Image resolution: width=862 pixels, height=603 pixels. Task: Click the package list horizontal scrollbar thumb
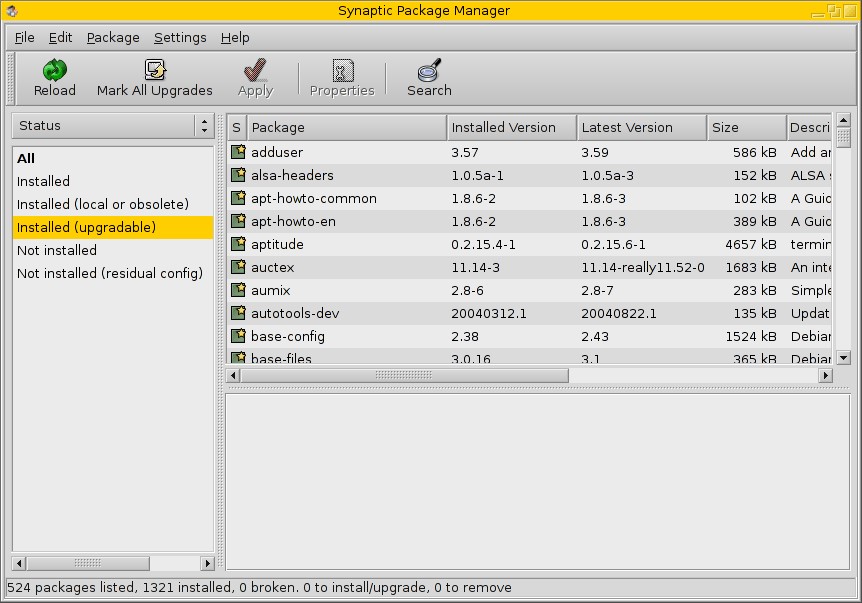[405, 375]
